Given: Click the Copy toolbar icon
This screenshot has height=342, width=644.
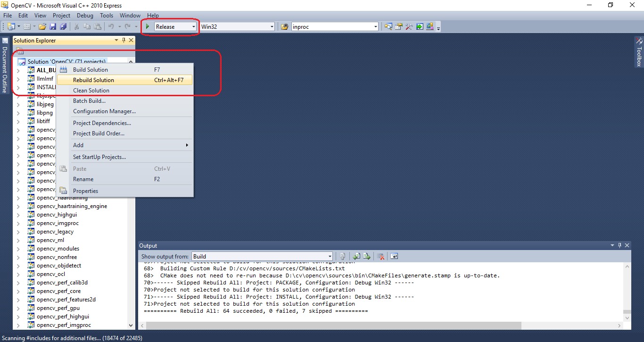Looking at the screenshot, I should [x=87, y=26].
